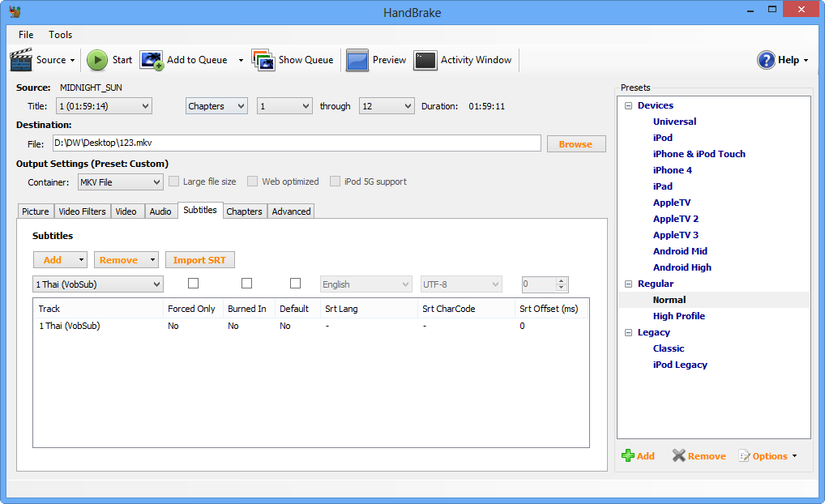Select the AppleTV 3 preset

(676, 235)
